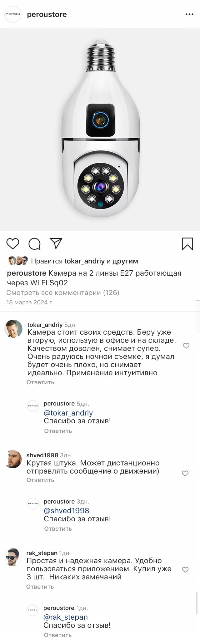The width and height of the screenshot is (200, 644).
Task: Open tokar_andriy's profile avatar in comments
Action: coord(13,329)
